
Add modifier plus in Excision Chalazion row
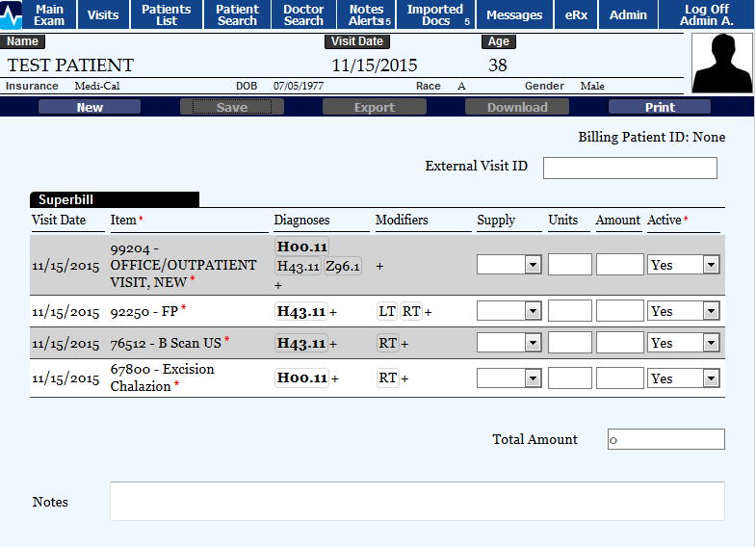click(x=404, y=379)
